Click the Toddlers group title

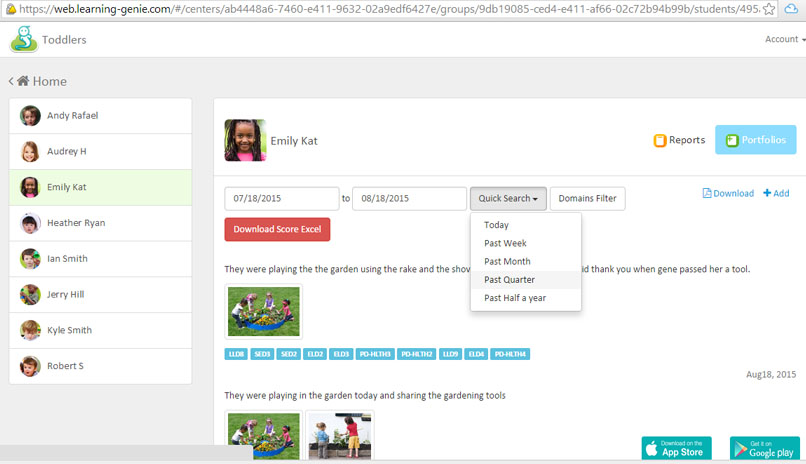(64, 40)
